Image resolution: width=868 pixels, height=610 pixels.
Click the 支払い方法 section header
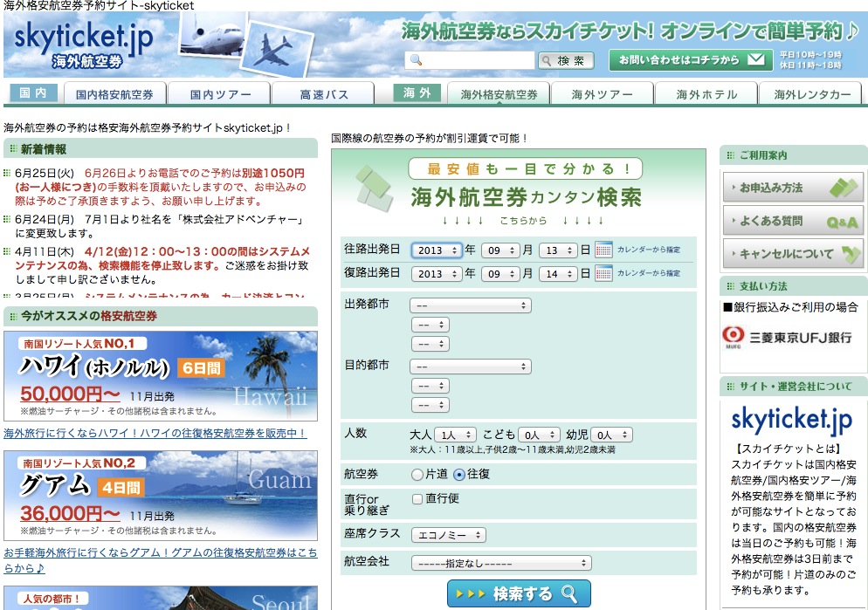point(794,286)
